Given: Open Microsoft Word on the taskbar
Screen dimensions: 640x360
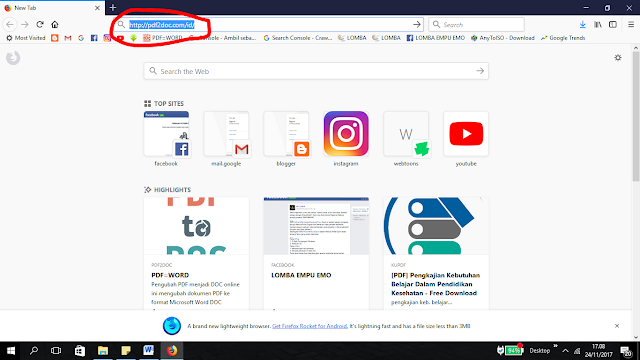Looking at the screenshot, I should pos(149,351).
